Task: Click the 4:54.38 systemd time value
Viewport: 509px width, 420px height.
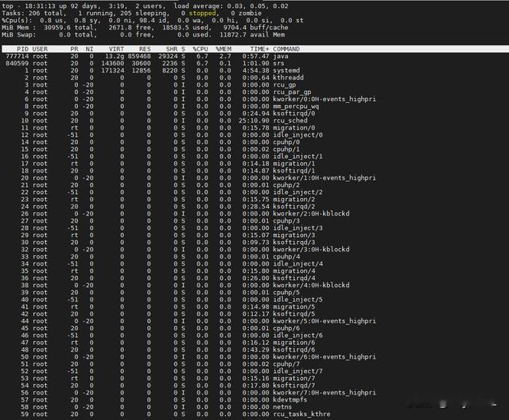Action: coord(256,71)
